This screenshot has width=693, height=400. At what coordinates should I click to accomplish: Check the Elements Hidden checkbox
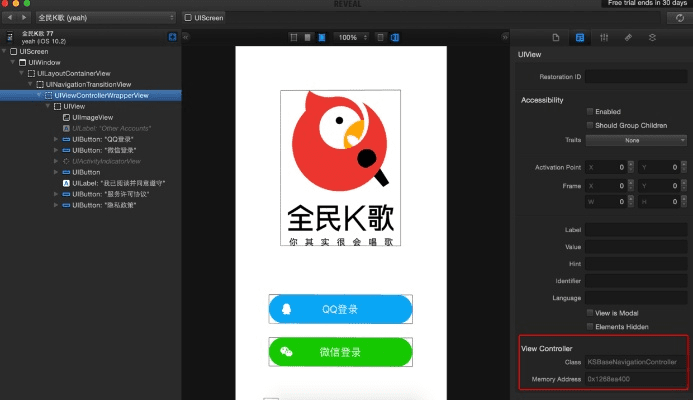pyautogui.click(x=590, y=327)
